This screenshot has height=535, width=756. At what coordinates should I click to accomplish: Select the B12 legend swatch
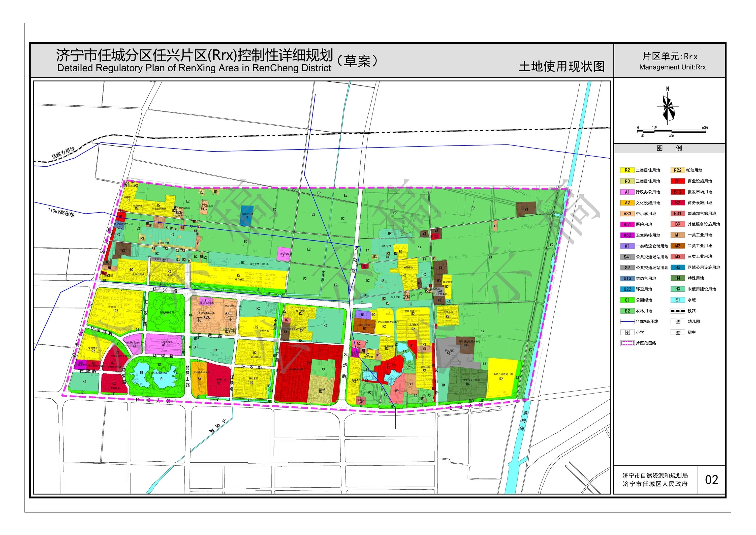point(678,192)
